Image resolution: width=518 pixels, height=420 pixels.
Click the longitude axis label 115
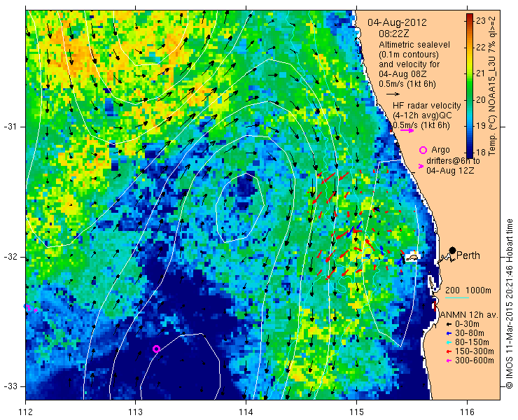tap(356, 412)
